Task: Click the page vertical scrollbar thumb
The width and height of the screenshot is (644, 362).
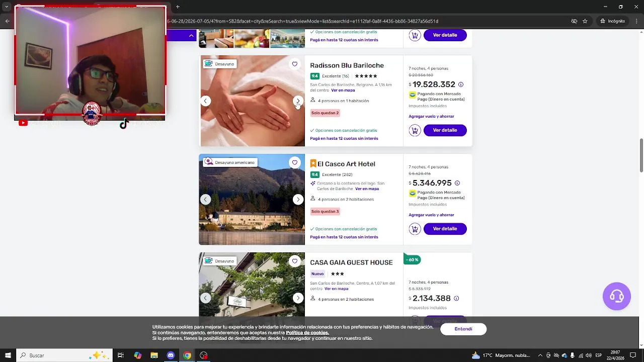Action: point(641,155)
